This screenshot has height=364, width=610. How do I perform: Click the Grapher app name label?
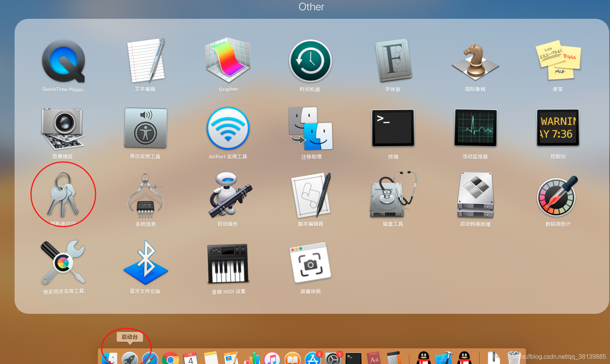229,89
